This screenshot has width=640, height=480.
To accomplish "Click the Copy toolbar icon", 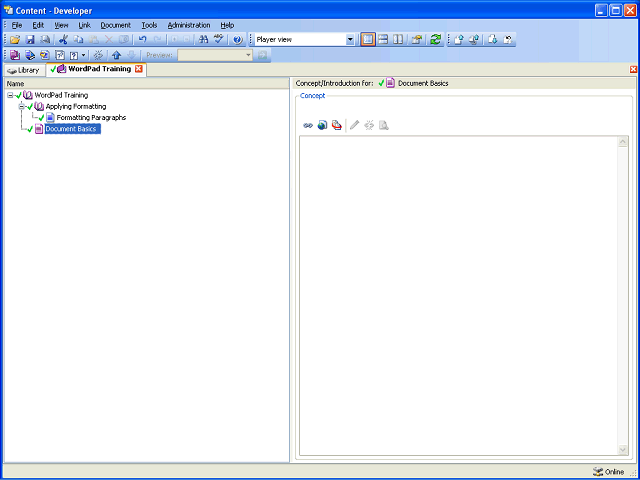I will click(78, 40).
